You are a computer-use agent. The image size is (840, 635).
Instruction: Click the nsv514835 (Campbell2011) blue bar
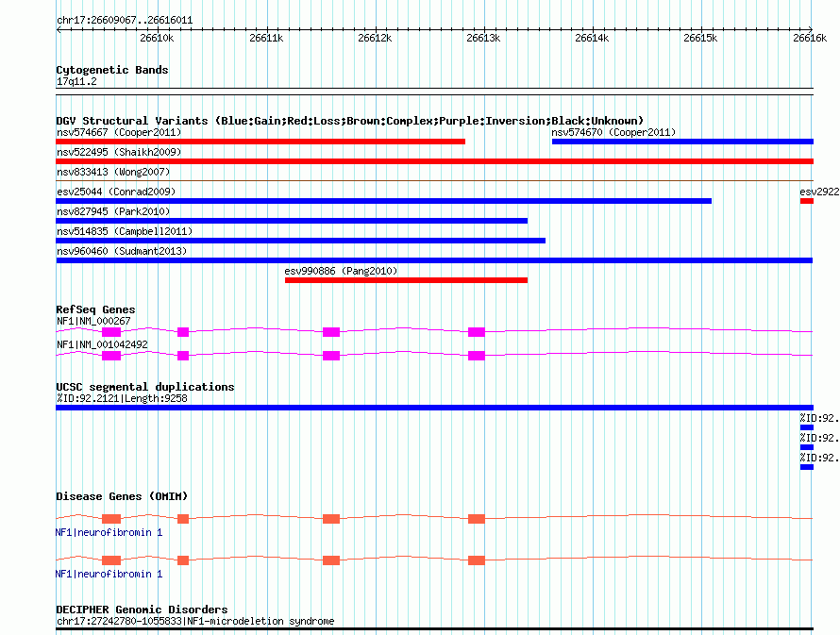pos(300,241)
